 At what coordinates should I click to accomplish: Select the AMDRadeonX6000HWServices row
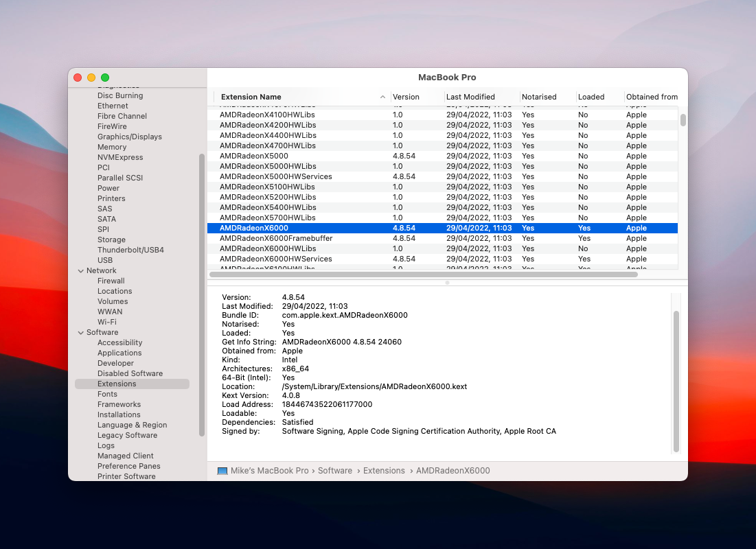click(443, 259)
